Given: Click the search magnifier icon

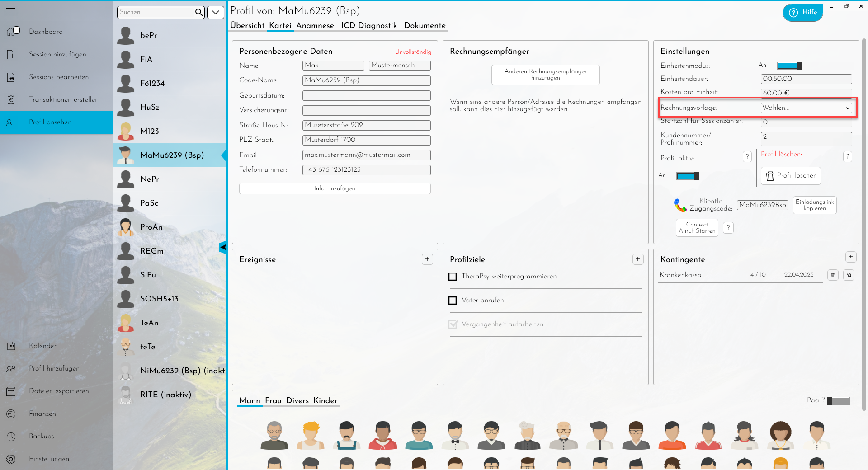Looking at the screenshot, I should tap(199, 13).
